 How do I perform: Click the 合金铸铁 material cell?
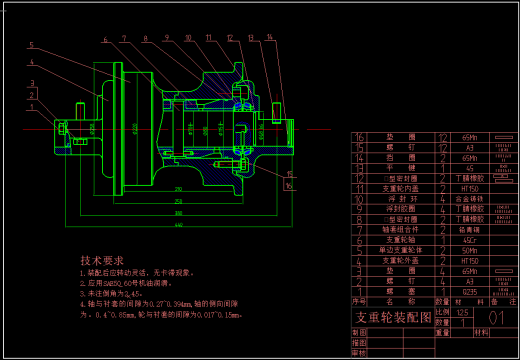[470, 199]
